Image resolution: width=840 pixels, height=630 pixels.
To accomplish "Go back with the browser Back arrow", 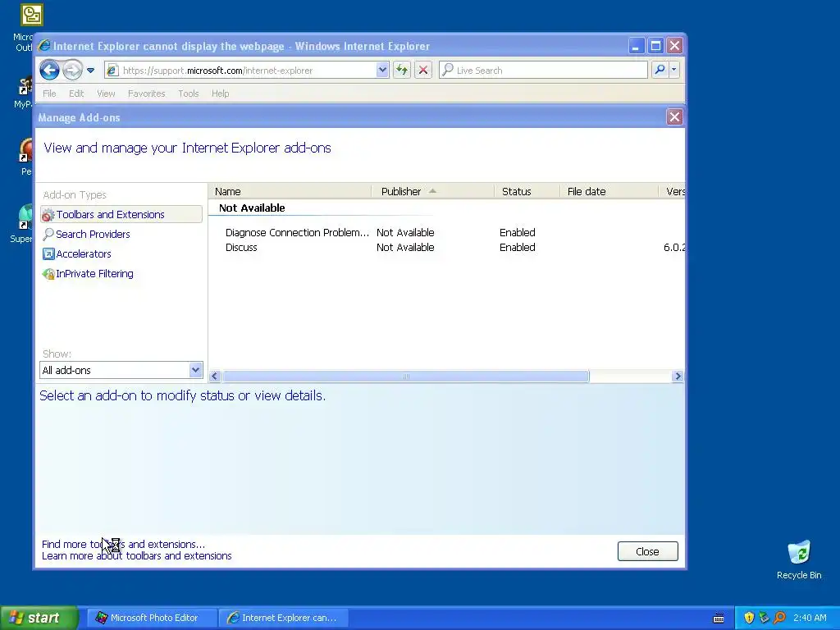I will tap(49, 70).
